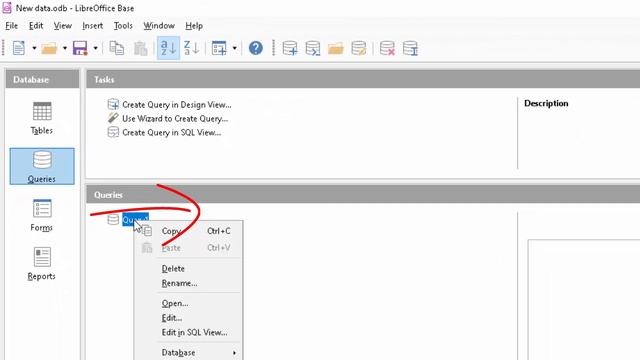Click the Copy toolbar icon
The height and width of the screenshot is (360, 640).
pyautogui.click(x=117, y=48)
